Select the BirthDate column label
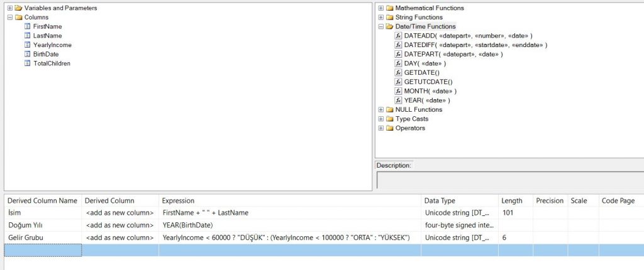Screen dimensions: 644x270 pos(45,54)
